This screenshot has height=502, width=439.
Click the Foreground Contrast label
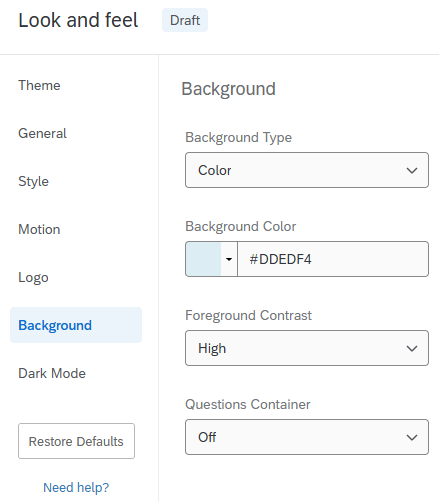[248, 315]
